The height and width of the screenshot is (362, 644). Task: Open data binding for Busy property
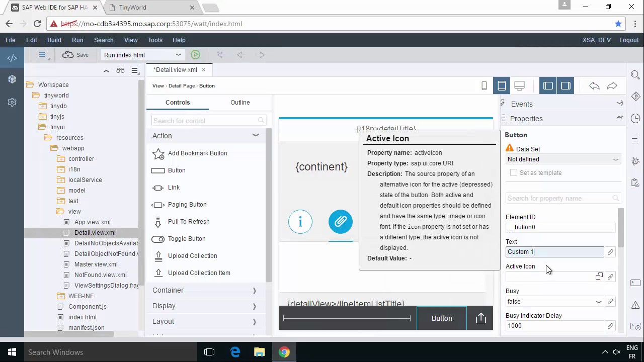click(610, 301)
